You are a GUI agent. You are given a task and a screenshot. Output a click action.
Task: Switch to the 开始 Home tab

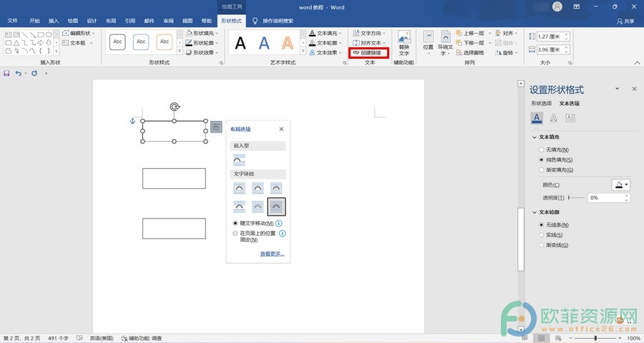coord(34,21)
